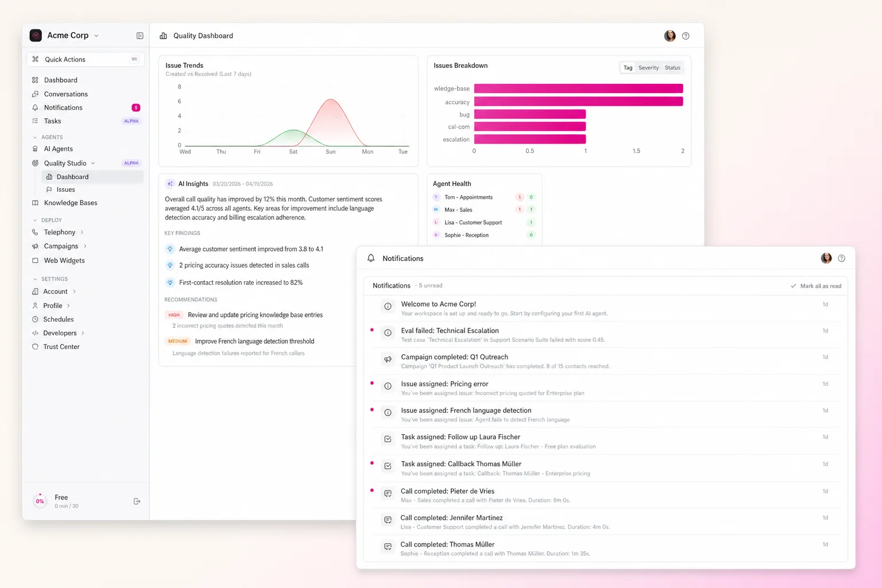
Task: Collapse the DEPLOY section header
Action: point(48,220)
